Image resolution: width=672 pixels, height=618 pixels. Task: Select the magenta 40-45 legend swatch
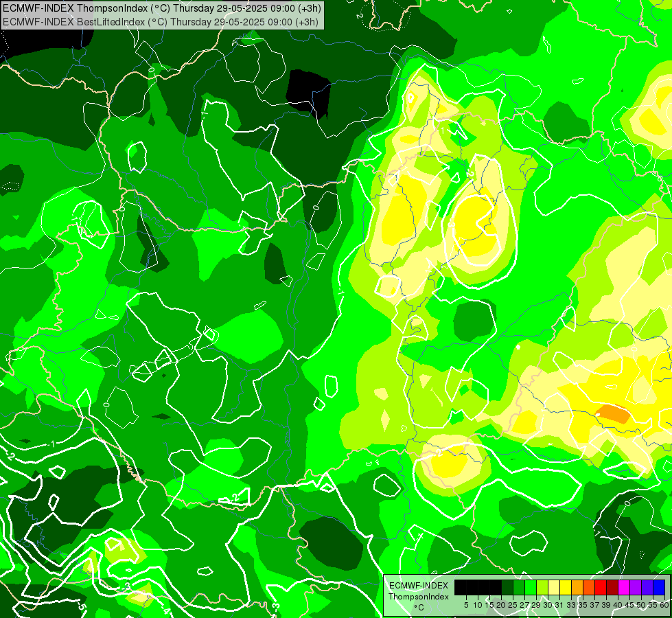click(623, 587)
